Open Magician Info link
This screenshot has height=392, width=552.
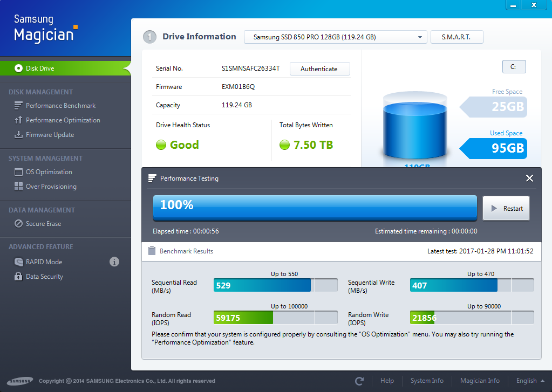[480, 381]
